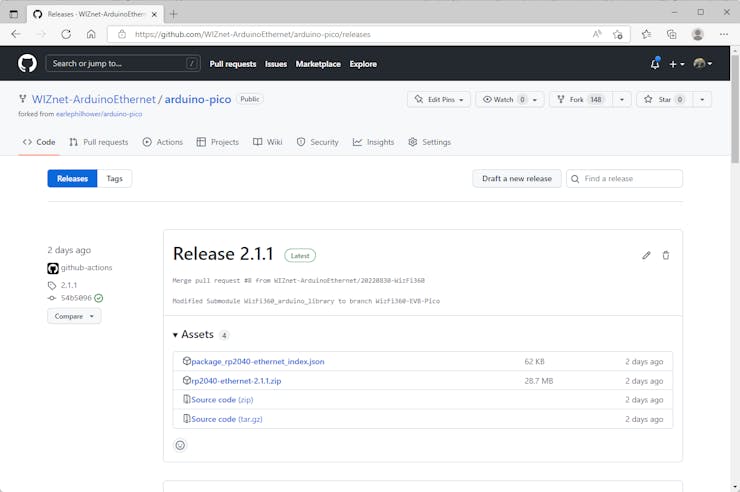740x492 pixels.
Task: Open the notifications bell
Action: coord(655,64)
